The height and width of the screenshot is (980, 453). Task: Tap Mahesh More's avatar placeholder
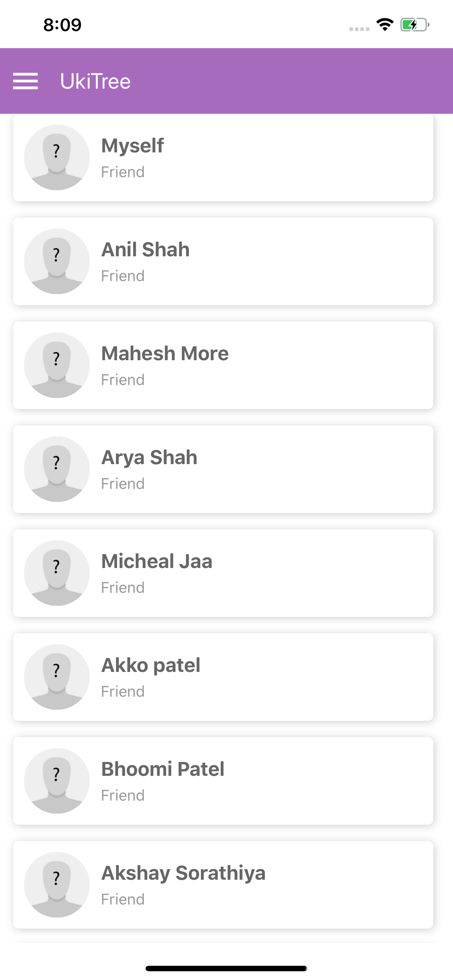click(57, 365)
